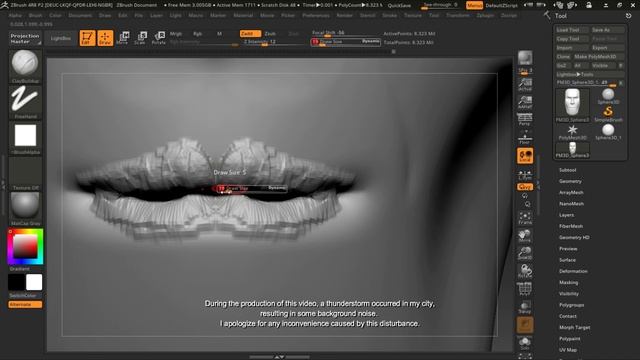Screen dimensions: 640x360
Task: Click the Save As button
Action: (x=607, y=30)
